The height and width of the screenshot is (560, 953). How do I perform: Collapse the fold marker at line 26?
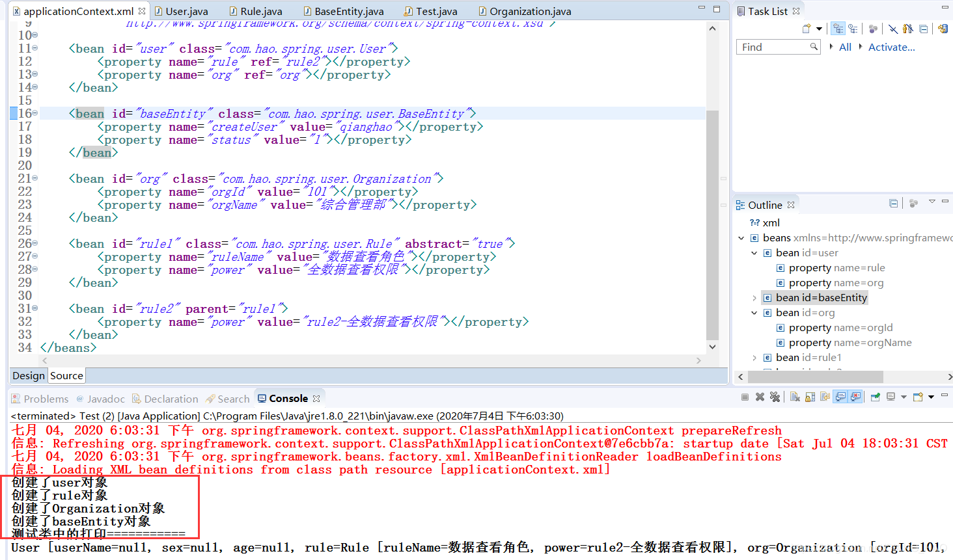point(35,243)
